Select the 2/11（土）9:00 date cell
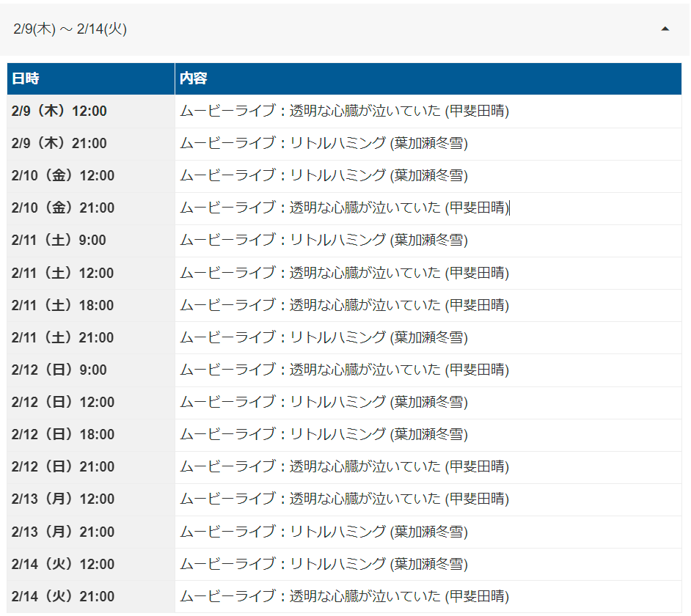The height and width of the screenshot is (616, 691). [x=91, y=241]
